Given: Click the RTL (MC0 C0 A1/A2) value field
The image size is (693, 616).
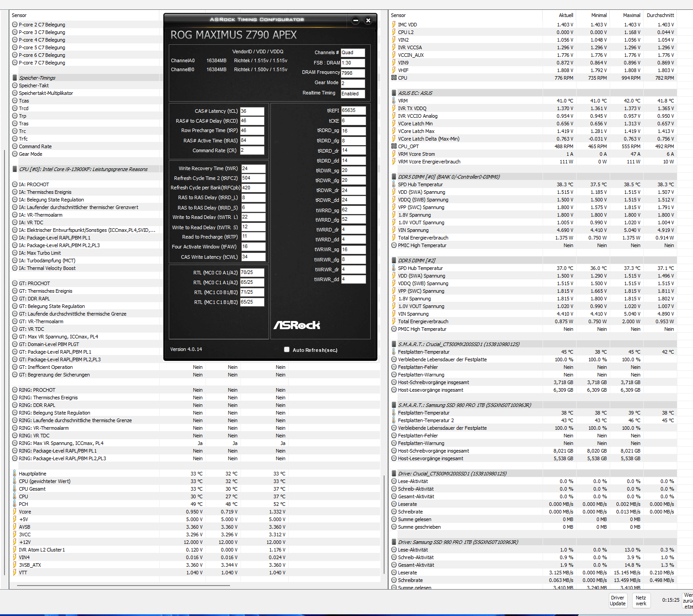Looking at the screenshot, I should coord(252,272).
